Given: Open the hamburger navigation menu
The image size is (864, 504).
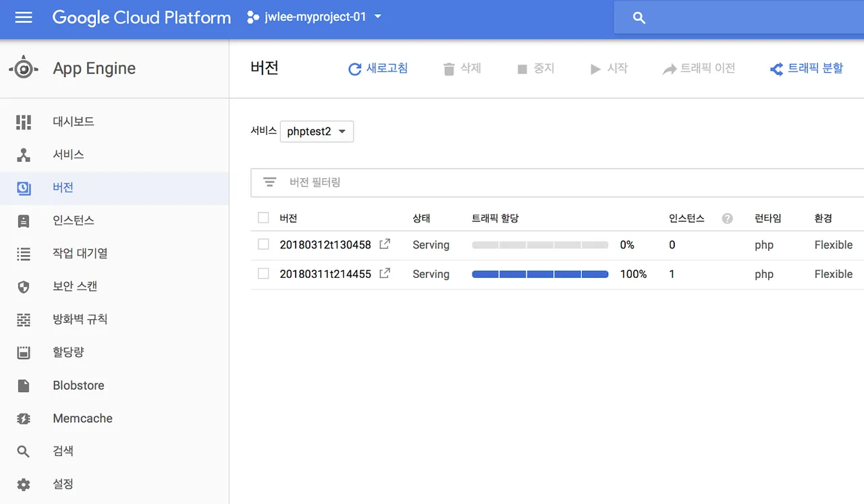Looking at the screenshot, I should tap(24, 18).
